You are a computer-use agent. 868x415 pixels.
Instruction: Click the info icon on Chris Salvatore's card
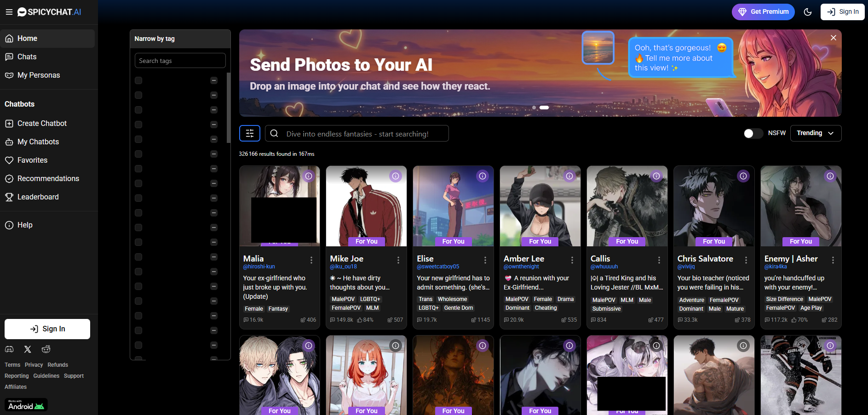click(x=743, y=176)
